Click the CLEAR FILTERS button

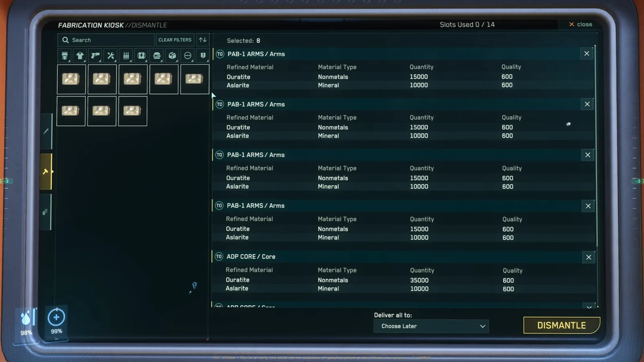[x=175, y=40]
